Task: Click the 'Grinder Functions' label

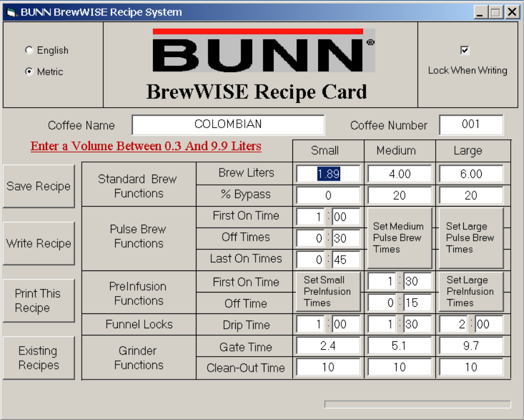Action: (138, 358)
